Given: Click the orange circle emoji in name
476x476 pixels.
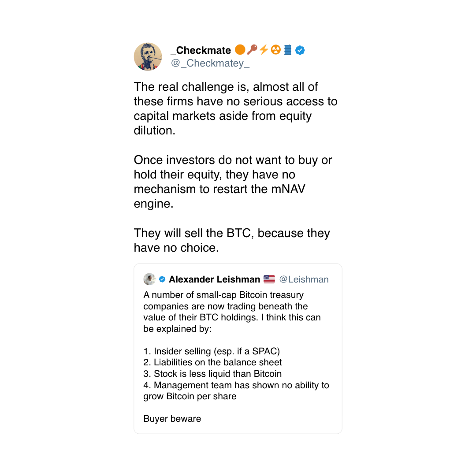Looking at the screenshot, I should (x=240, y=49).
